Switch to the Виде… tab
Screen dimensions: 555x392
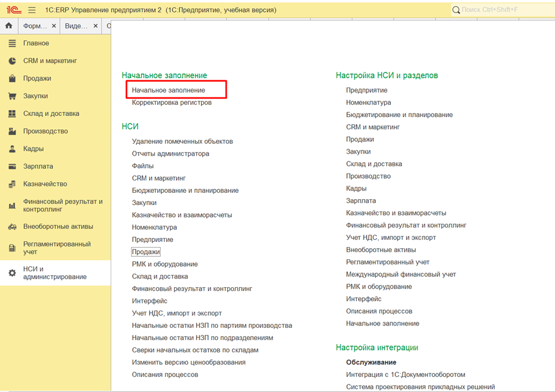click(x=76, y=26)
